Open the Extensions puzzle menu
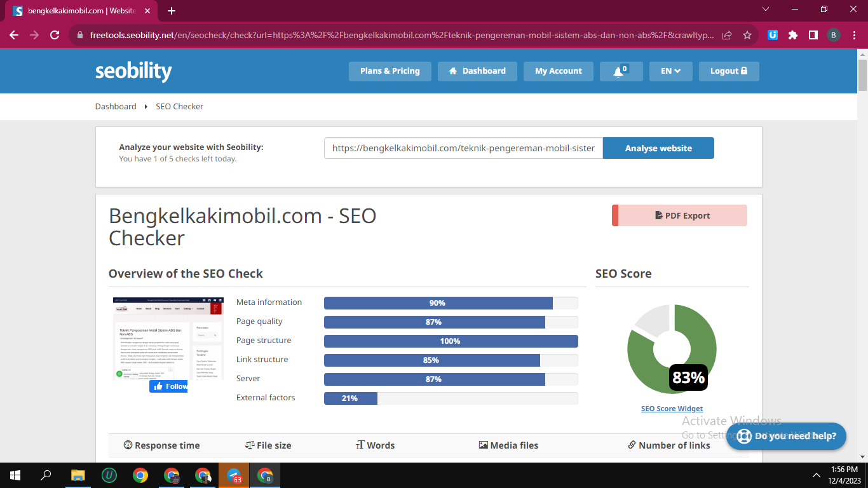Viewport: 868px width, 488px height. (x=793, y=36)
